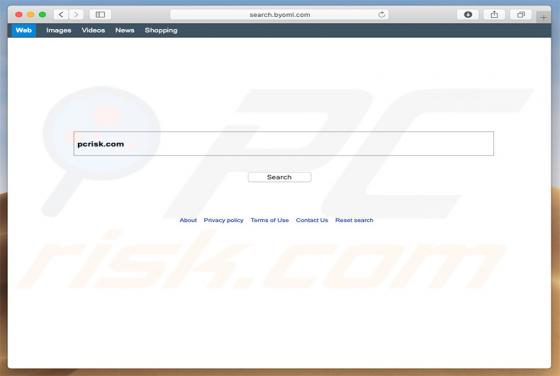The width and height of the screenshot is (560, 376).
Task: Click the Reset search link
Action: pyautogui.click(x=354, y=220)
